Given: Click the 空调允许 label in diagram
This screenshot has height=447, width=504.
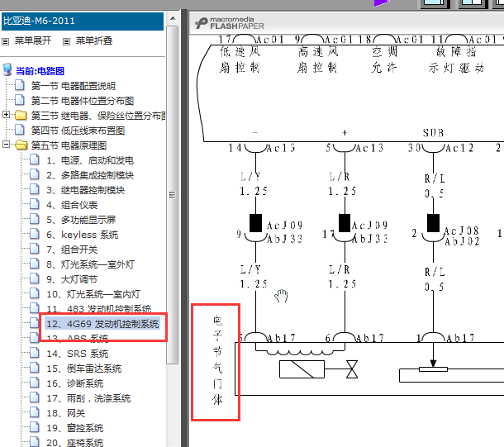Looking at the screenshot, I should [x=384, y=59].
